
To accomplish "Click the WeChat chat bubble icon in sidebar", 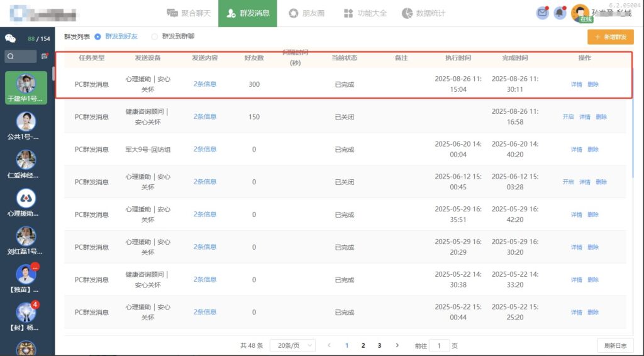I will pyautogui.click(x=11, y=38).
